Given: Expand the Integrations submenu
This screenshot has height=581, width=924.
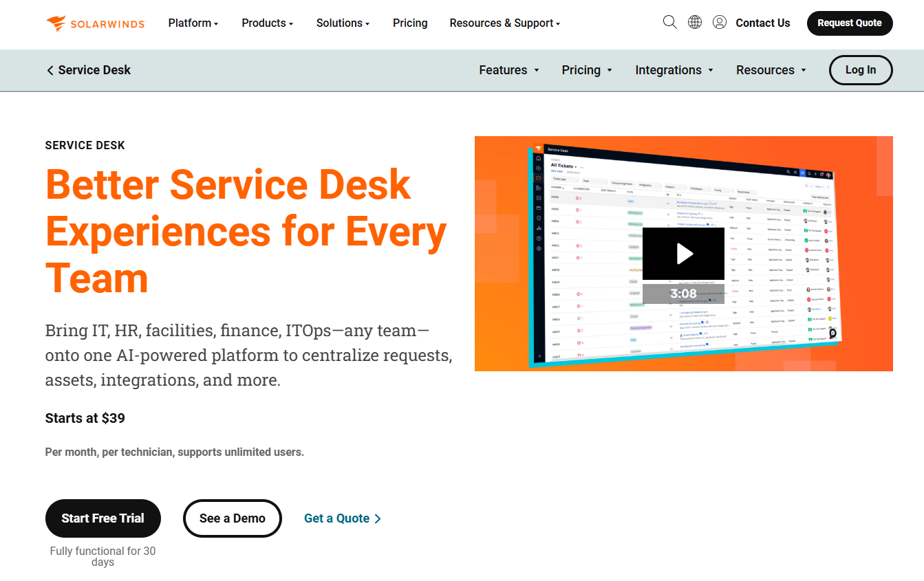Looking at the screenshot, I should (674, 70).
